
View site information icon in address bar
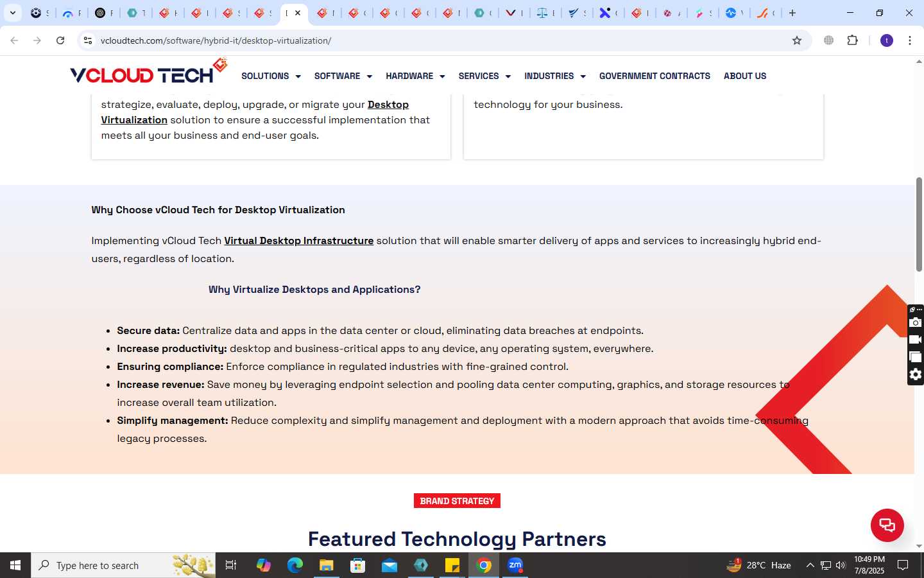88,40
